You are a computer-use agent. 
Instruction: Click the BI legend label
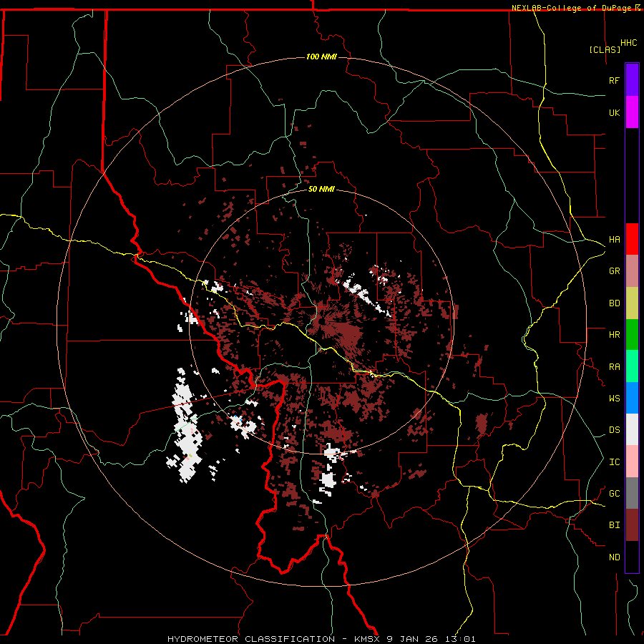coord(614,525)
